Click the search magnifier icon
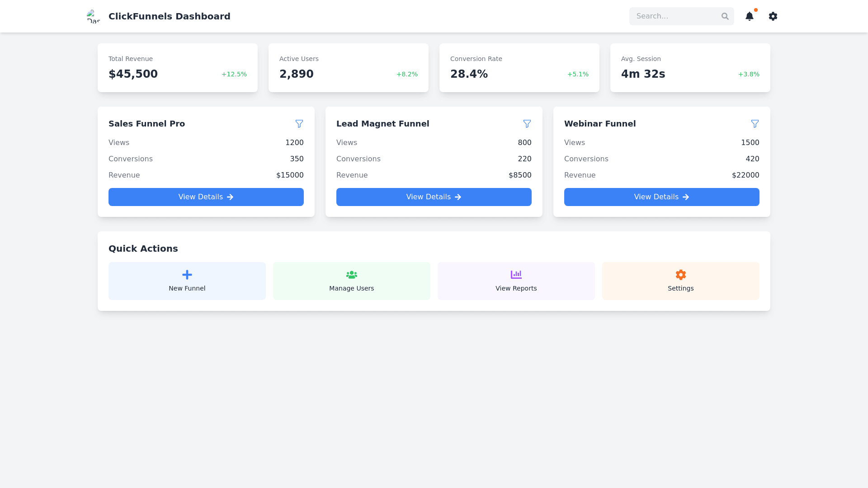Image resolution: width=868 pixels, height=488 pixels. (x=725, y=16)
